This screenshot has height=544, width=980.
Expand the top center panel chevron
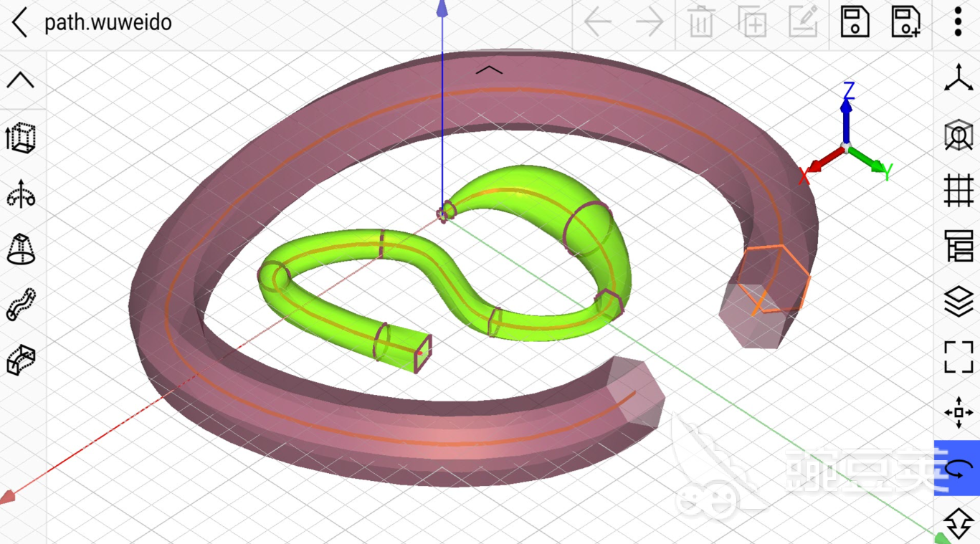(x=490, y=69)
